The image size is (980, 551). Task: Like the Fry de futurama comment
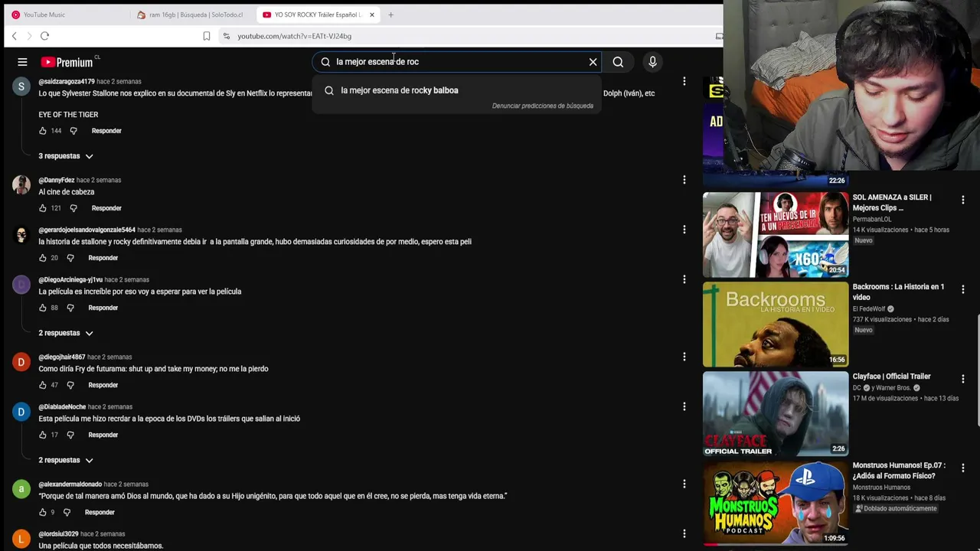tap(43, 385)
